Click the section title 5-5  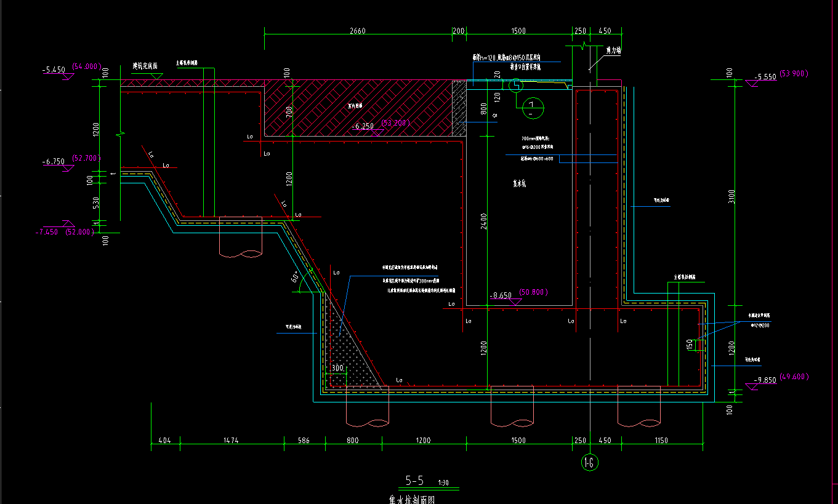[x=414, y=480]
